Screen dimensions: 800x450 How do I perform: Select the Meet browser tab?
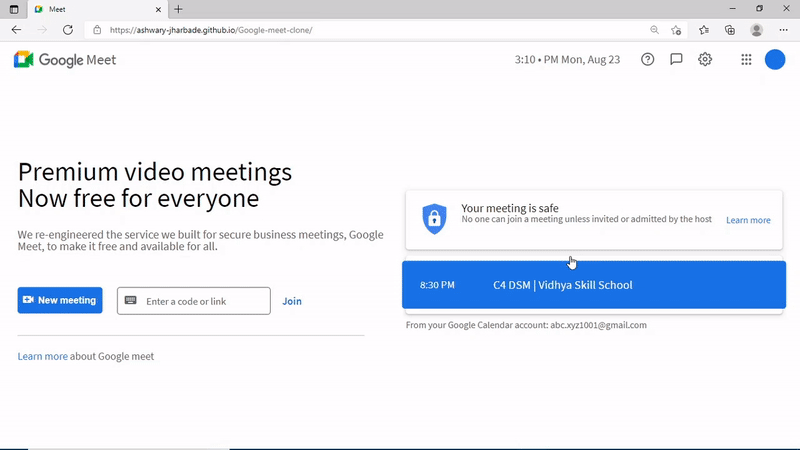click(x=98, y=9)
